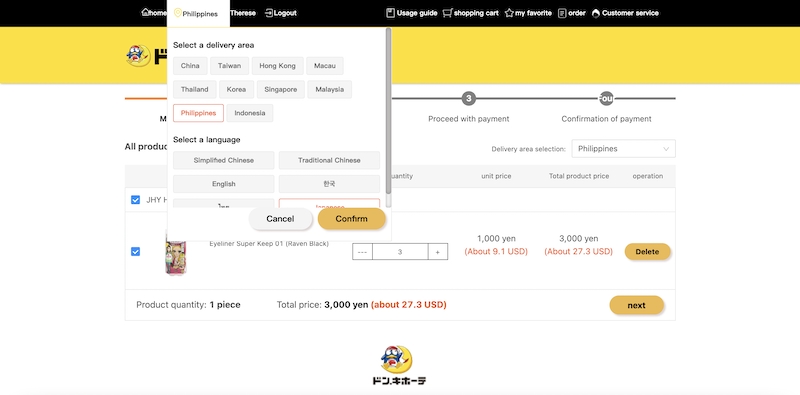This screenshot has height=395, width=800.
Task: Click the home icon in top bar
Action: click(x=145, y=13)
